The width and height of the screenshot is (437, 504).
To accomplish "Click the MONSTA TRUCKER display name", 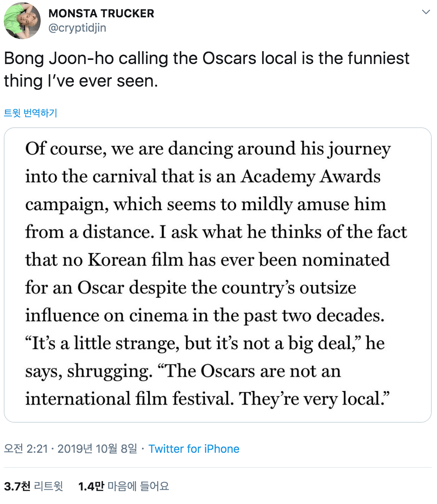I will coord(101,14).
